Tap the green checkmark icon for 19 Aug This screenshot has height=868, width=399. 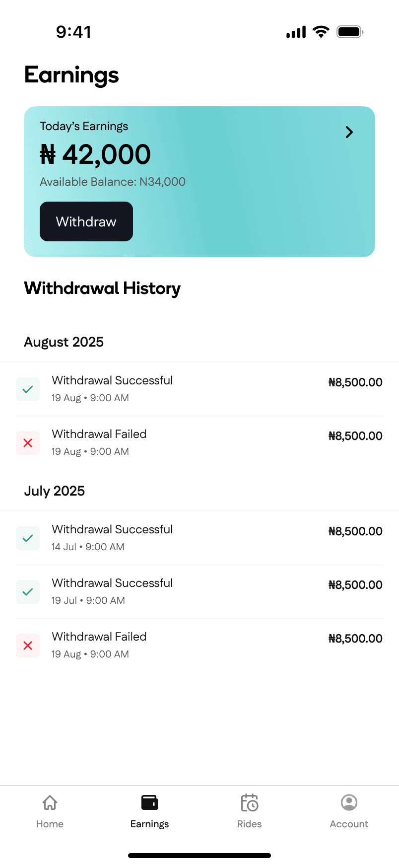(x=28, y=389)
